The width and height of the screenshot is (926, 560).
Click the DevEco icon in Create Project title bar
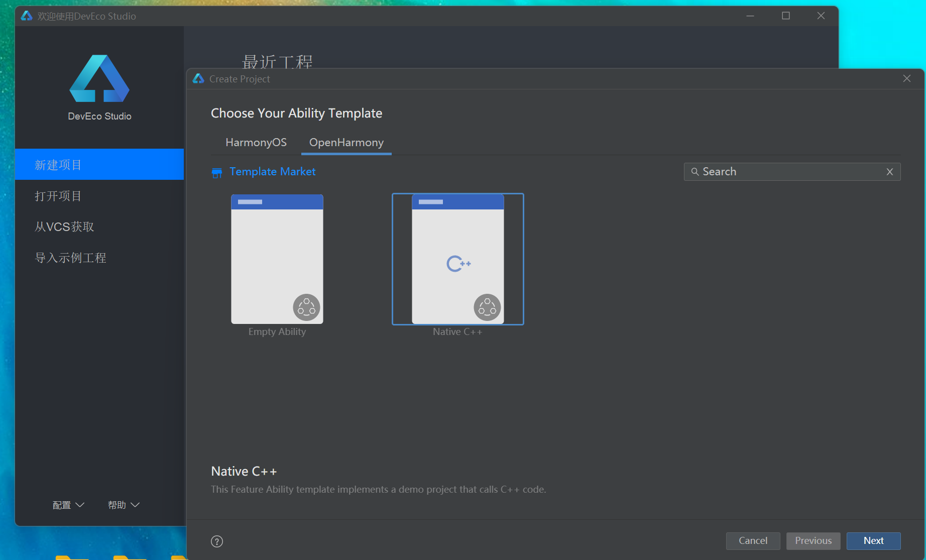[x=198, y=79]
